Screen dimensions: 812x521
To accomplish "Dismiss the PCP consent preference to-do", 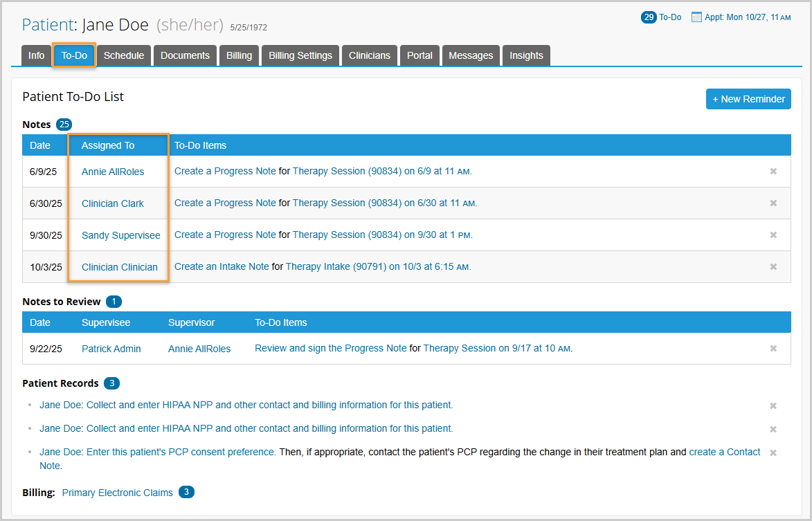I will [773, 453].
